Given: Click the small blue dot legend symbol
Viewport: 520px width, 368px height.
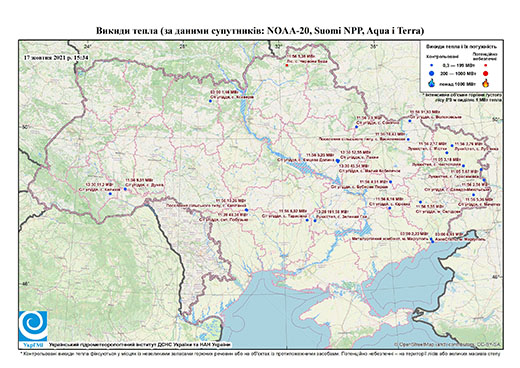Looking at the screenshot, I should tap(432, 66).
